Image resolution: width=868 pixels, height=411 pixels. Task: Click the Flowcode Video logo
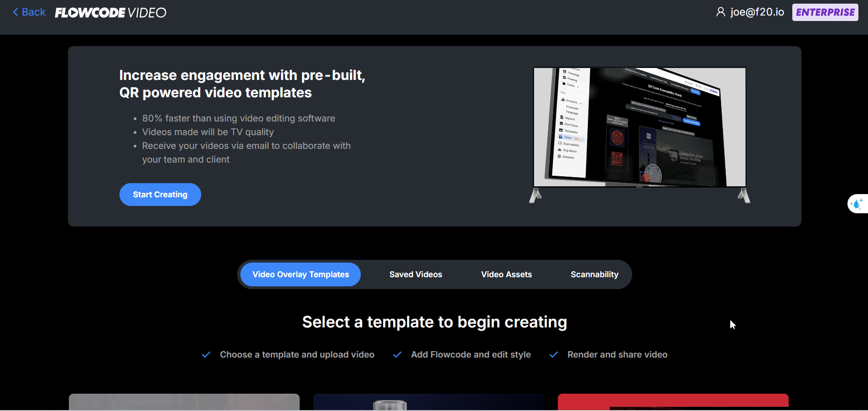110,13
